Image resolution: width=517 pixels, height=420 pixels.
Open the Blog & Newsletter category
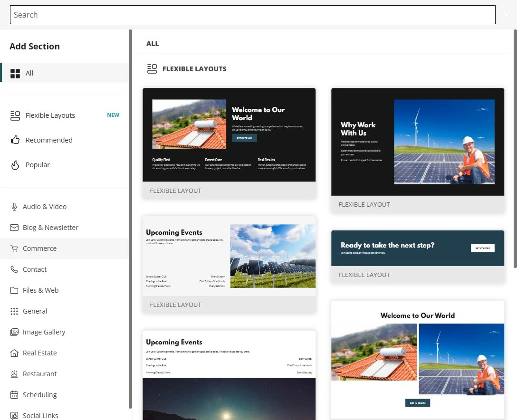point(65,228)
